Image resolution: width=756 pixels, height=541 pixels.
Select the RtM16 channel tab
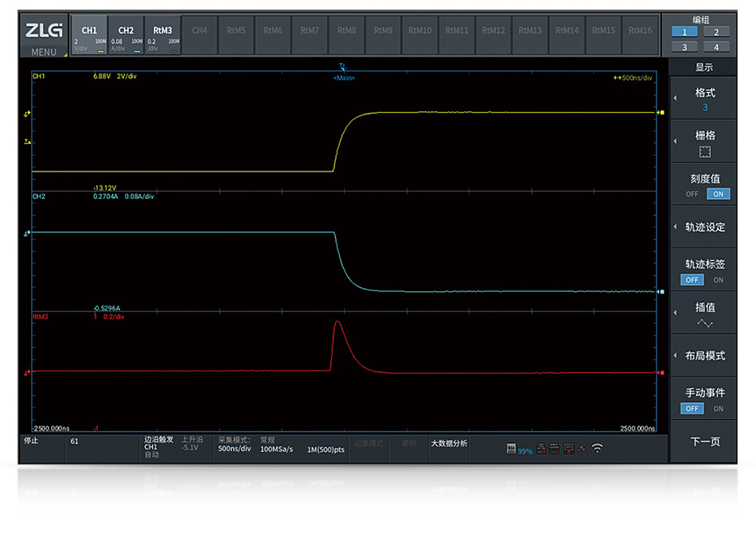(x=640, y=35)
